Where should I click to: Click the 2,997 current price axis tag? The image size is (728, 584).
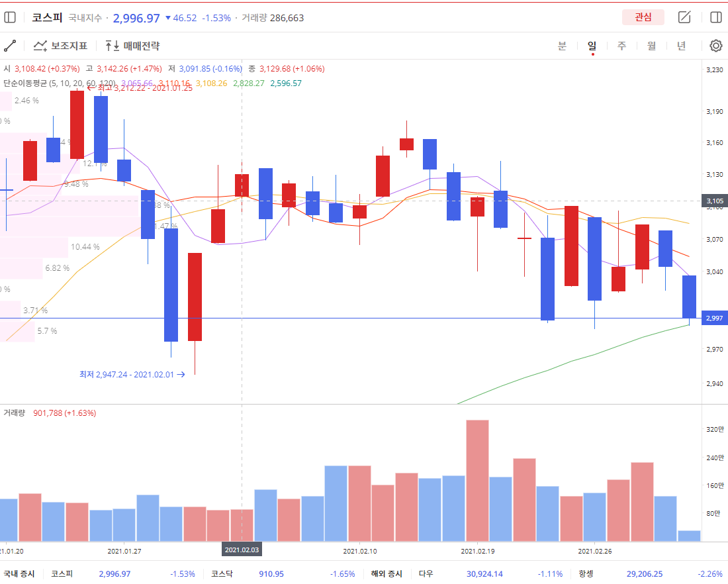pos(714,318)
